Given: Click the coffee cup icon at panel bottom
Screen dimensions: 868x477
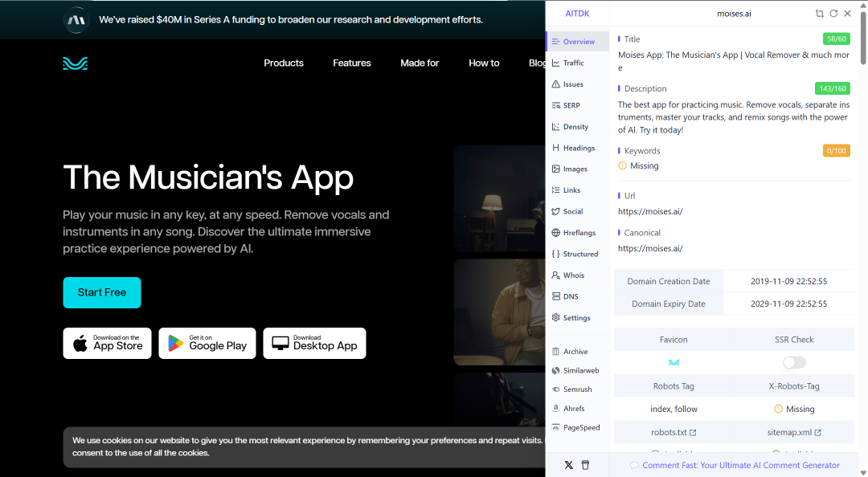Looking at the screenshot, I should coord(585,465).
